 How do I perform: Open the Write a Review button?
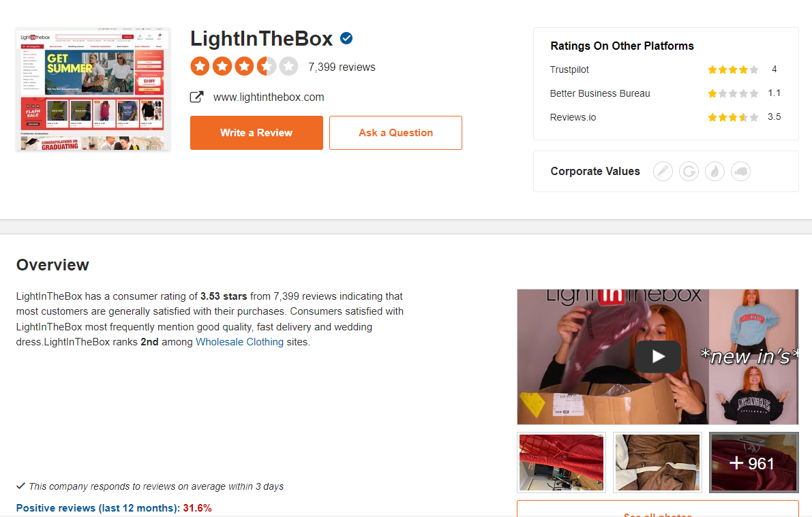(x=256, y=133)
